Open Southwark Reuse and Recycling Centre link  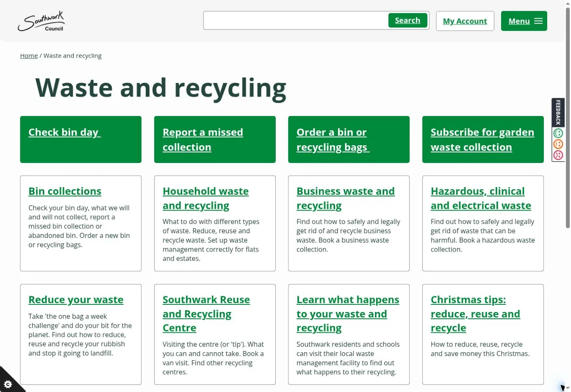pos(206,314)
